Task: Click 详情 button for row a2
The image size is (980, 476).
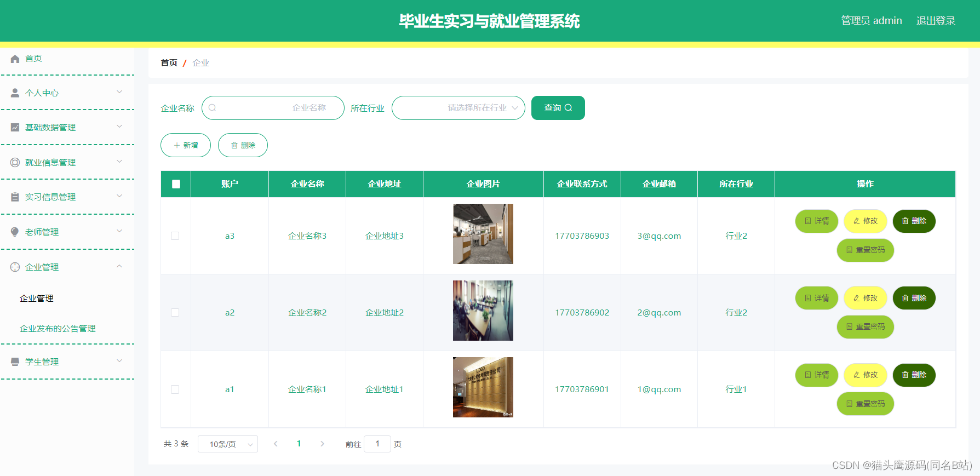Action: [817, 298]
